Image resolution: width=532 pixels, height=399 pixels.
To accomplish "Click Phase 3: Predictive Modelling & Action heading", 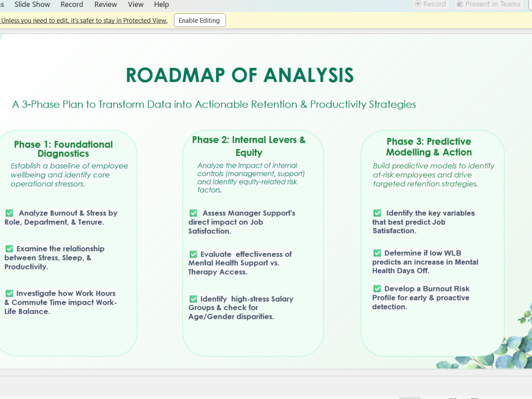I will point(429,147).
